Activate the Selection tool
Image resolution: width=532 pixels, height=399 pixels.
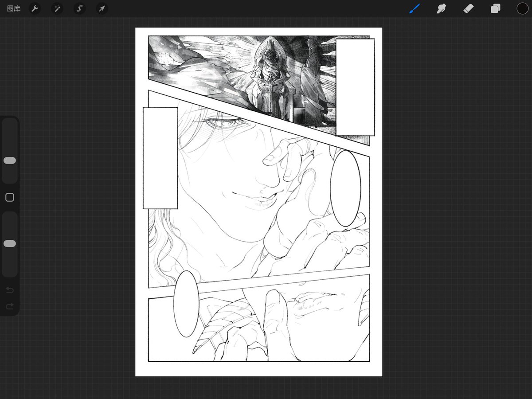coord(80,8)
